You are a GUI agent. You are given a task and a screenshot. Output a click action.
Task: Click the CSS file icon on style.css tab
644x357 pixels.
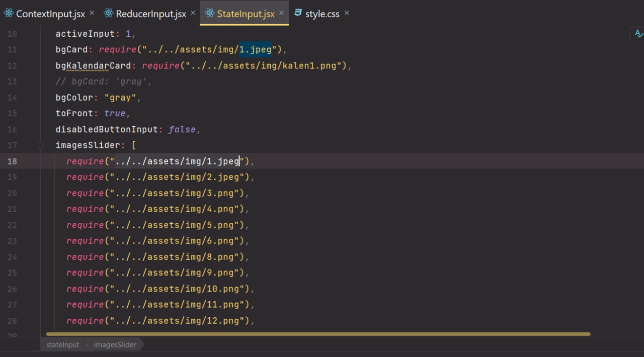[x=298, y=14]
